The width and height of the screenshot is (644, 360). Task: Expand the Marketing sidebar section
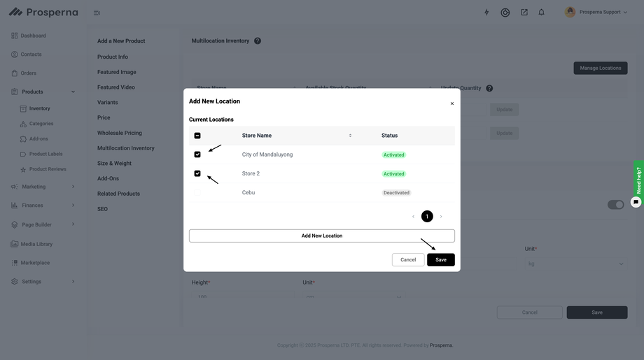[73, 187]
